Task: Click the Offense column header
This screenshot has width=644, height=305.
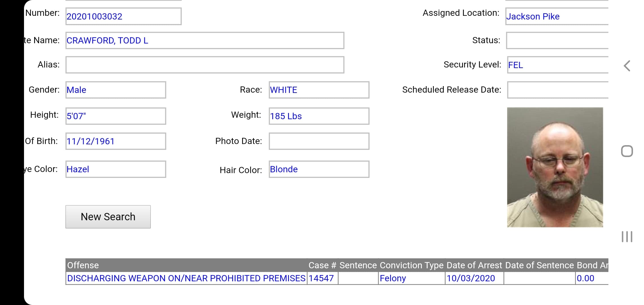Action: tap(83, 265)
